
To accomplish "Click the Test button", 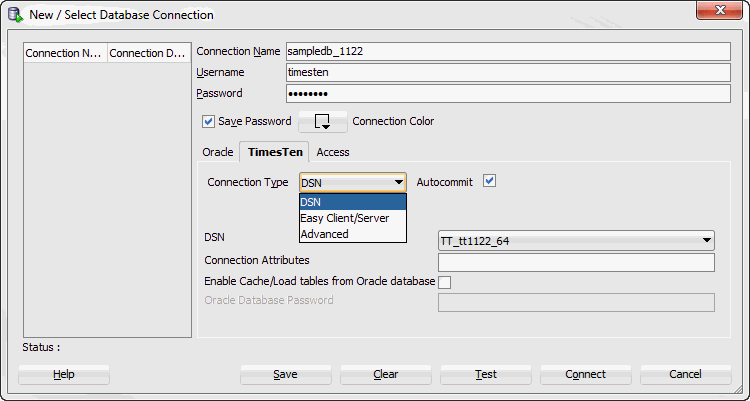I will click(485, 374).
